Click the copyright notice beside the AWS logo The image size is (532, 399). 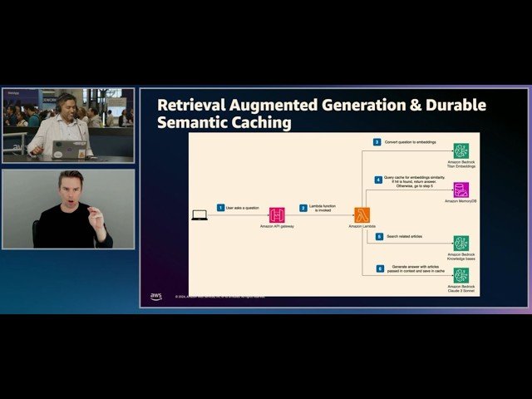click(219, 297)
